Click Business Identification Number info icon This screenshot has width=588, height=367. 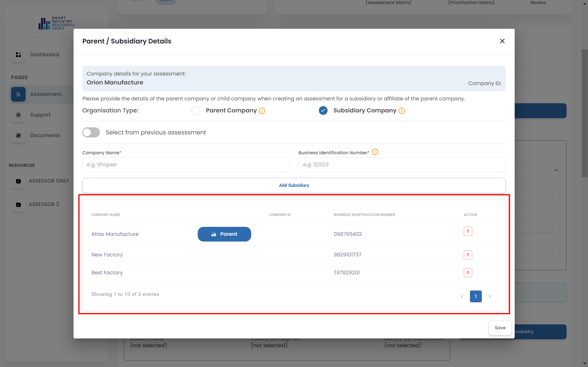(x=375, y=152)
